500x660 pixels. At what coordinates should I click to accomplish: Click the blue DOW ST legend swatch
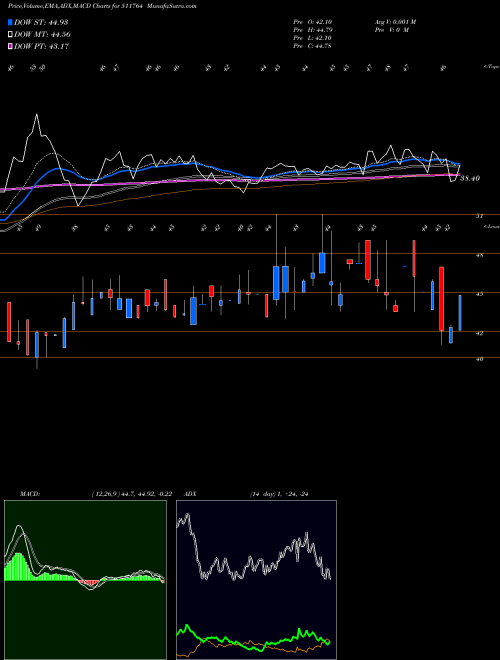(11, 22)
